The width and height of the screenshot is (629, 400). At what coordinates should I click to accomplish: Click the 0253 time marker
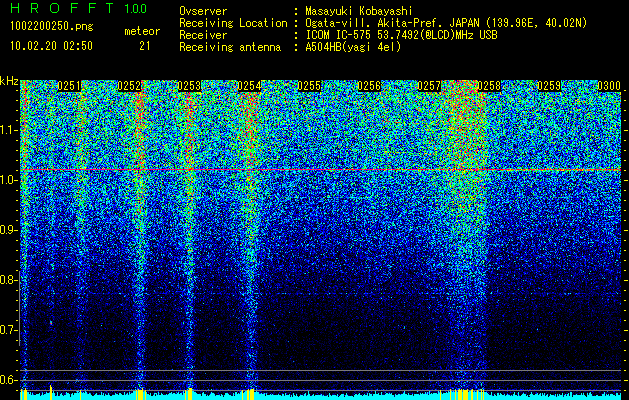pos(189,86)
